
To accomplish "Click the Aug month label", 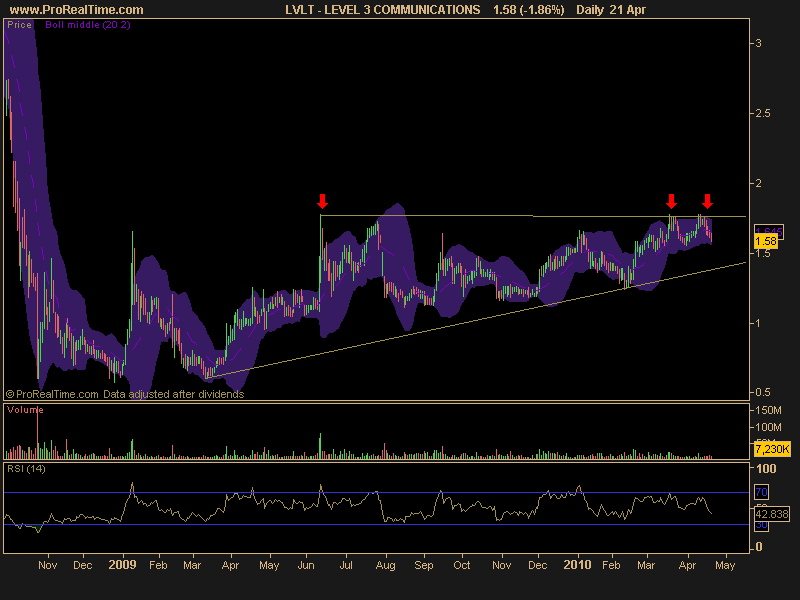I will point(386,565).
